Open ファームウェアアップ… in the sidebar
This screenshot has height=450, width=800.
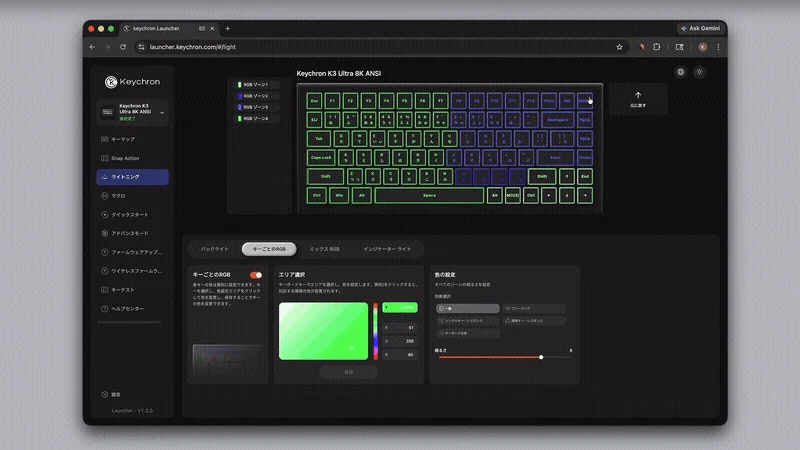(132, 252)
